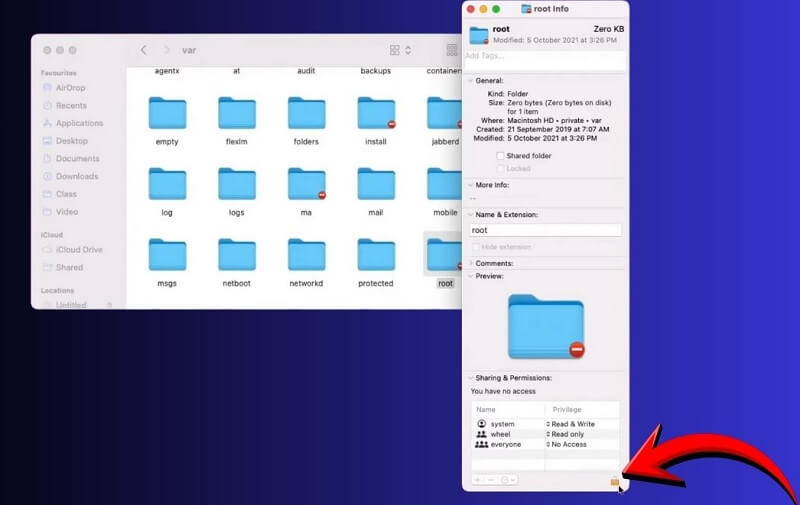Open Desktop in Finder sidebar
Screen dimensions: 800x505
click(x=65, y=141)
